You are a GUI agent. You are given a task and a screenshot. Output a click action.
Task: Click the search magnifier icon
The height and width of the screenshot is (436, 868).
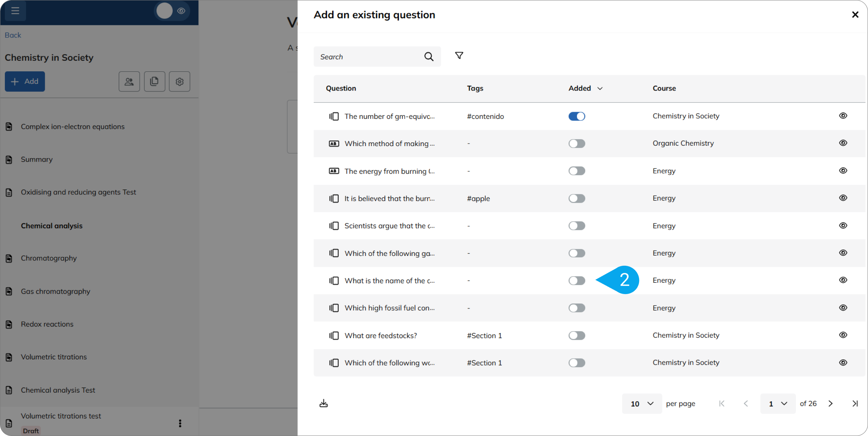(x=429, y=57)
